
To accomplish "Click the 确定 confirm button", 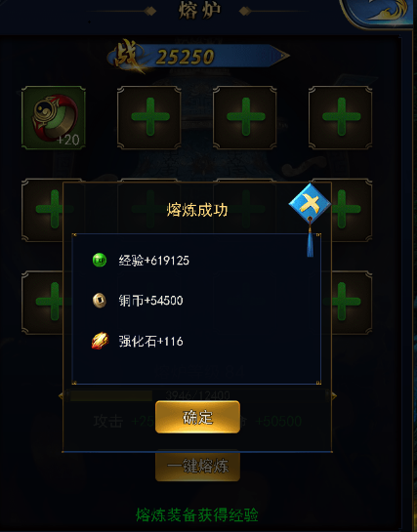I will 197,417.
